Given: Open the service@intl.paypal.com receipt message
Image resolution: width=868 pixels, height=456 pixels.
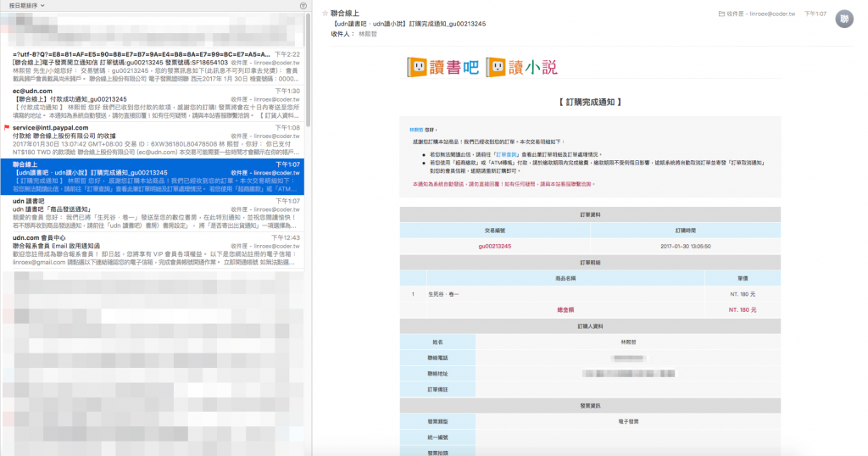Looking at the screenshot, I should (153, 140).
